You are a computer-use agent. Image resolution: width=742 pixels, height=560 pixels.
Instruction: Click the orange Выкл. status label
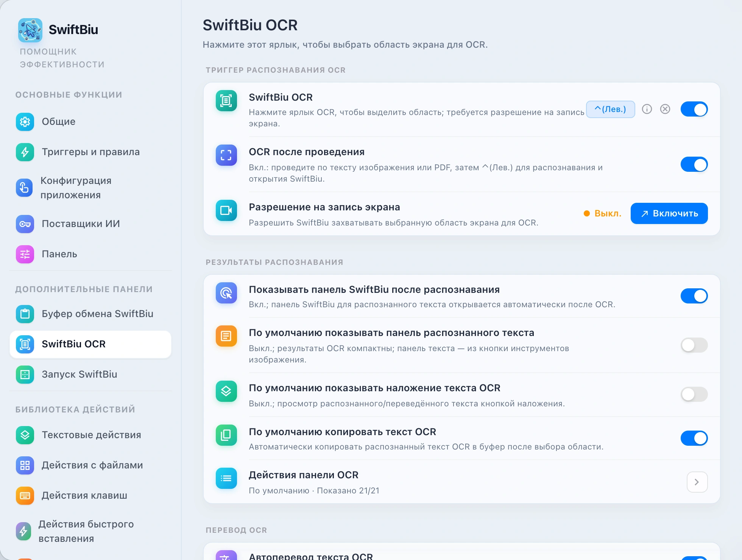coord(603,213)
